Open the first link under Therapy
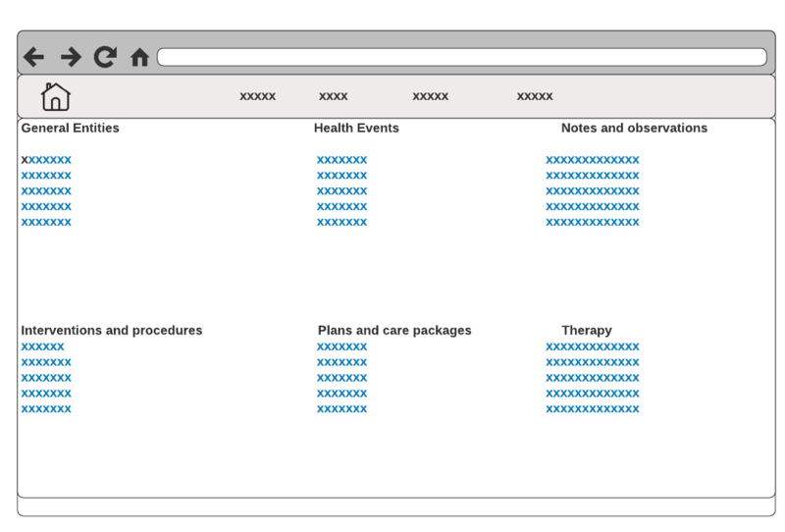Image resolution: width=785 pixels, height=532 pixels. click(593, 346)
